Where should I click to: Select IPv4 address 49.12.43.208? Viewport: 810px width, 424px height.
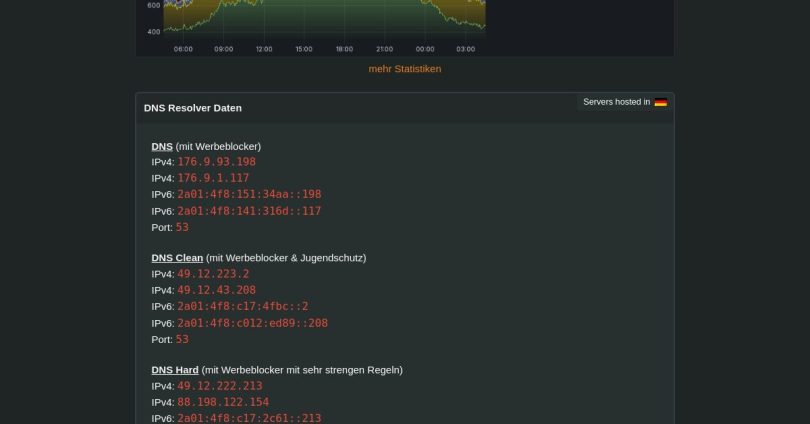[216, 290]
